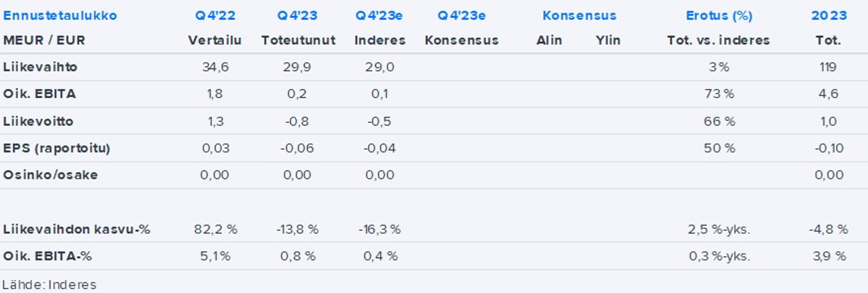The height and width of the screenshot is (293, 868).
Task: Click the 73 % difference value
Action: 719,94
